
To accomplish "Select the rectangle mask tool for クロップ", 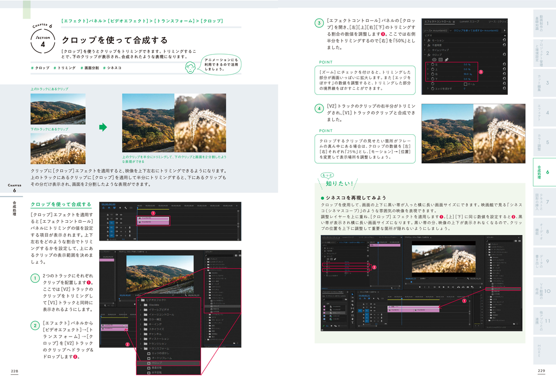I will coord(441,60).
